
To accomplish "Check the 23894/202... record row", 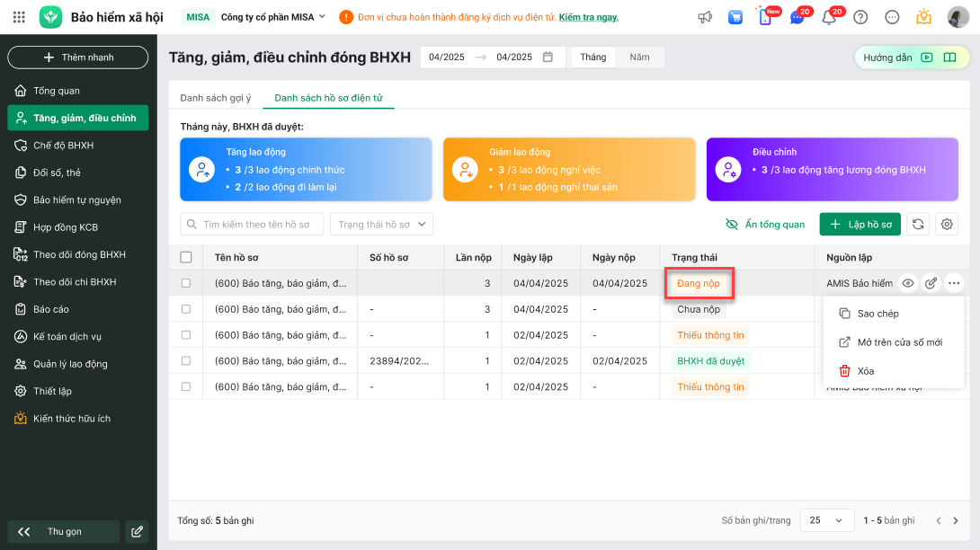I will click(x=185, y=360).
